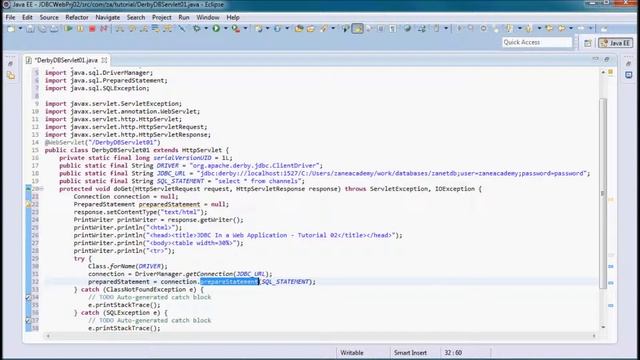This screenshot has height=360, width=640.
Task: Click the Next Annotation arrow icon
Action: (510, 29)
